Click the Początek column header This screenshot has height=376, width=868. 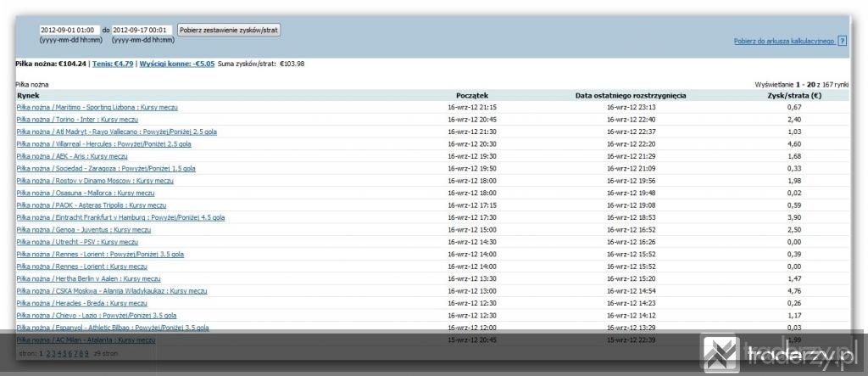[x=472, y=95]
